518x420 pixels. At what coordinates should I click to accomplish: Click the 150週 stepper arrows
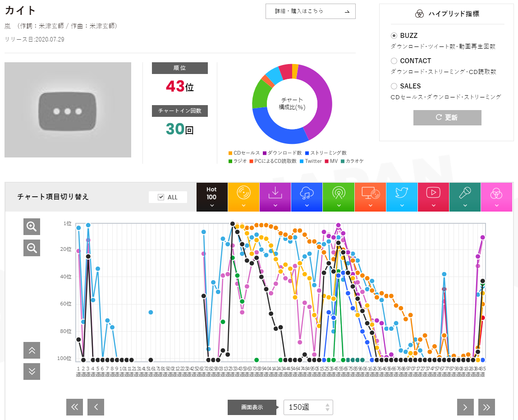click(x=327, y=407)
